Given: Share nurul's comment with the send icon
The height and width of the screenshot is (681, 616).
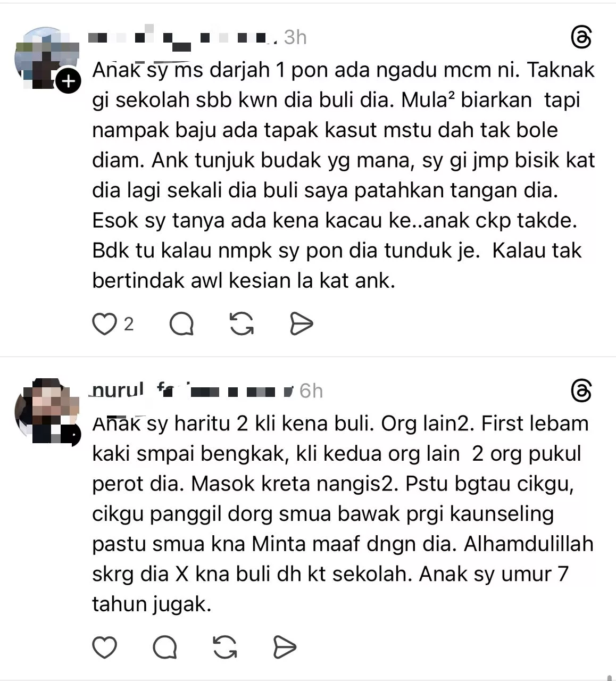Looking at the screenshot, I should [284, 648].
